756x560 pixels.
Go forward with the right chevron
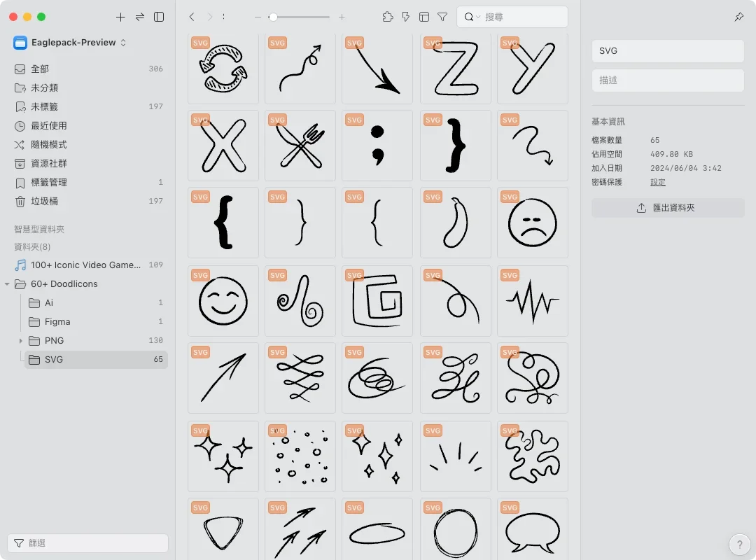pos(210,17)
